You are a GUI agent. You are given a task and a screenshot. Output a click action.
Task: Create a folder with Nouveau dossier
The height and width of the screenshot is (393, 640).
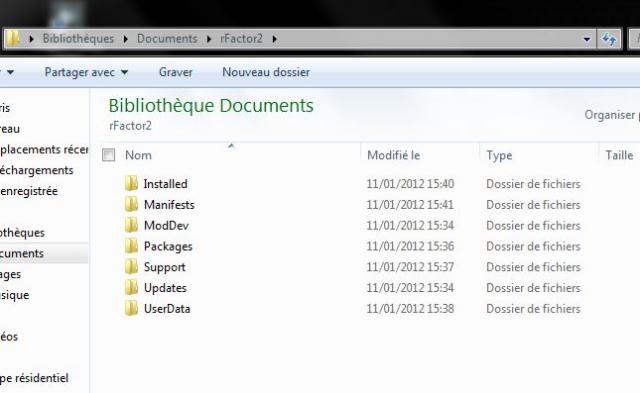pos(266,72)
